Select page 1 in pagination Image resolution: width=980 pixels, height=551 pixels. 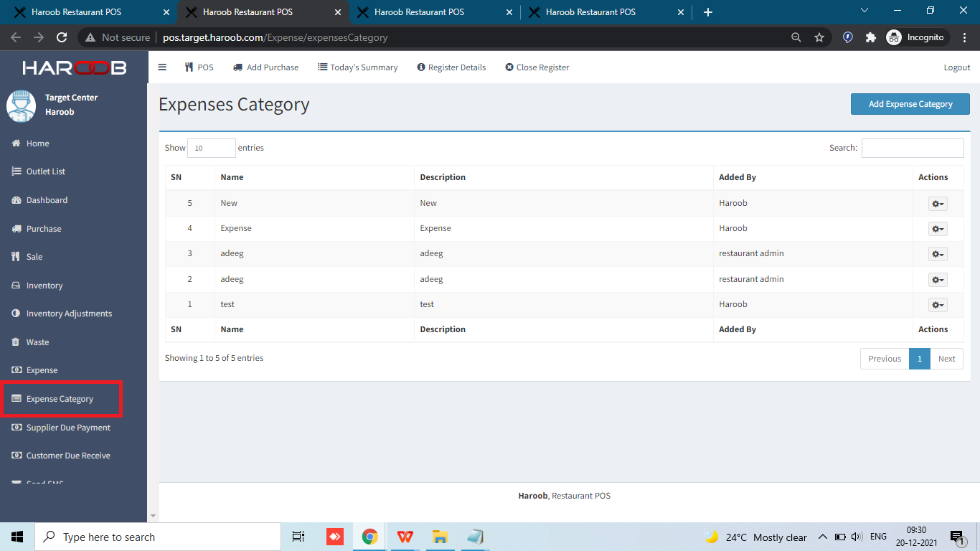tap(919, 359)
